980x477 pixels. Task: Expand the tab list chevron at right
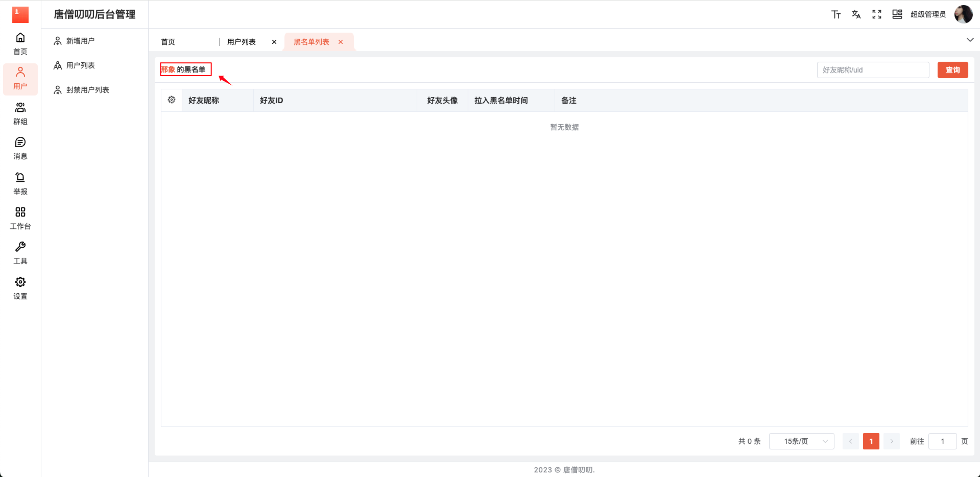(970, 40)
